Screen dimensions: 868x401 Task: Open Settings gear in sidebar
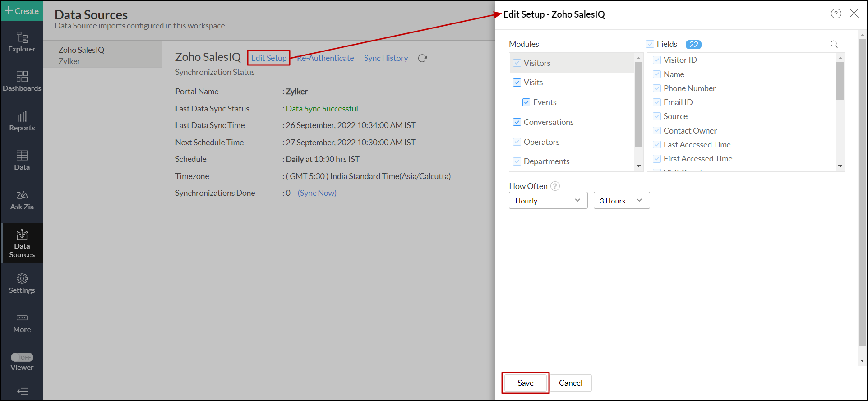point(22,283)
